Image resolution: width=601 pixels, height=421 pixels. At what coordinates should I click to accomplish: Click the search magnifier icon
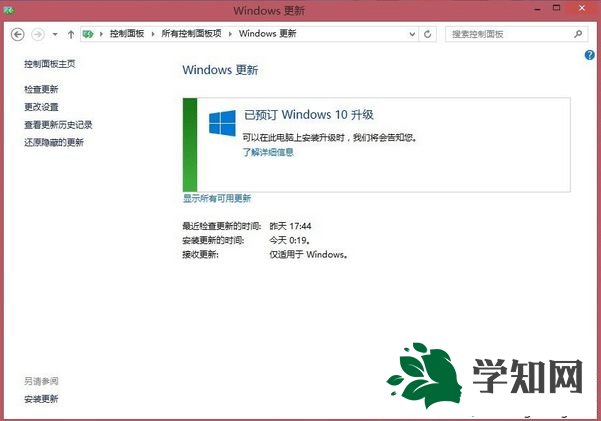point(578,34)
